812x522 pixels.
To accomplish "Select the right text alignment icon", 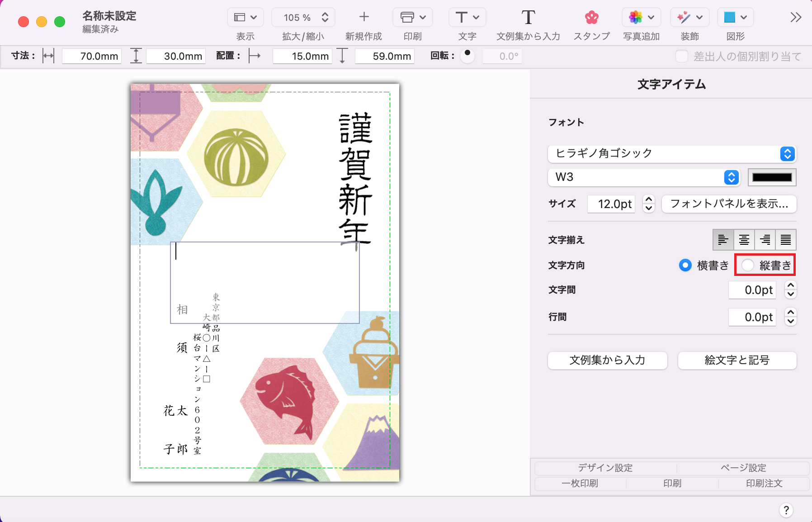I will [765, 240].
